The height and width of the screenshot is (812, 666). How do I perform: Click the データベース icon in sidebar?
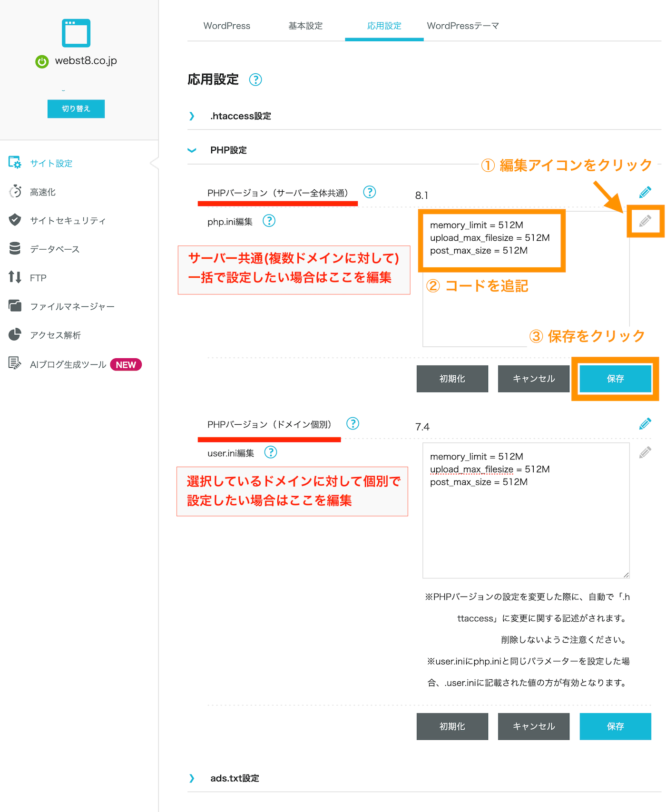point(15,248)
